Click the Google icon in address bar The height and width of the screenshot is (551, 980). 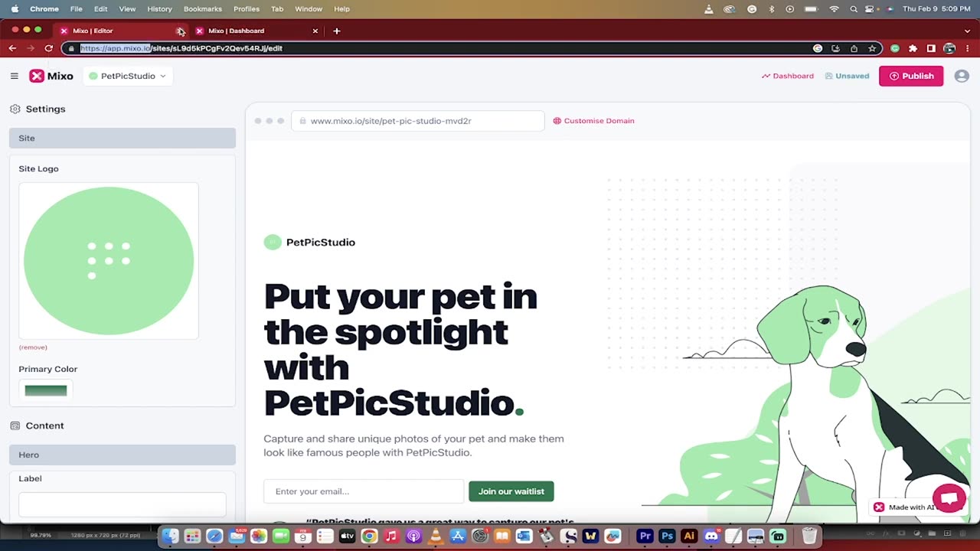click(818, 48)
